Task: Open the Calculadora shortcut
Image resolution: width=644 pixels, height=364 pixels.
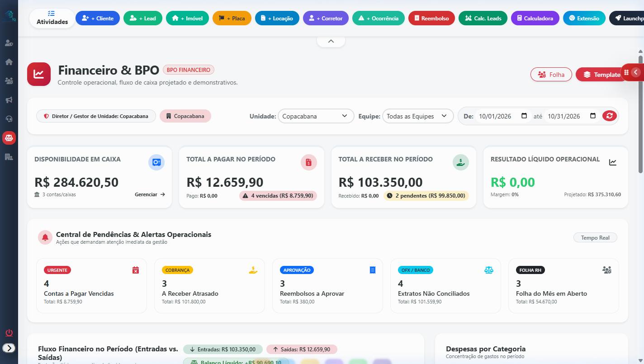Action: coord(535,19)
